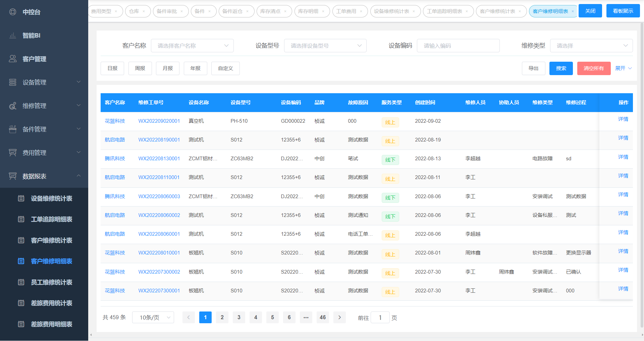Screen dimensions: 644x341
Task: Click the 设备管理 server icon
Action: pos(13,82)
